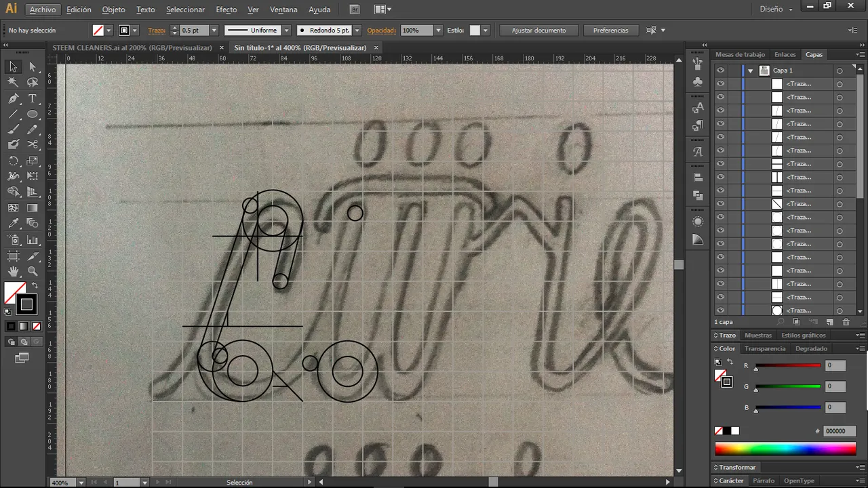Swap fill and stroke colors
The height and width of the screenshot is (488, 868).
tap(35, 286)
